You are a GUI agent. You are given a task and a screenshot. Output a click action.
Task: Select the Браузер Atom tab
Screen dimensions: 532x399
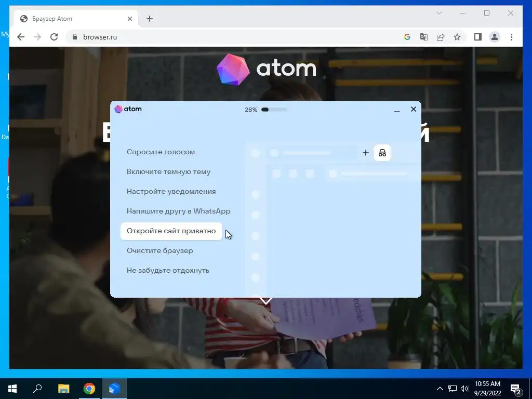[76, 19]
